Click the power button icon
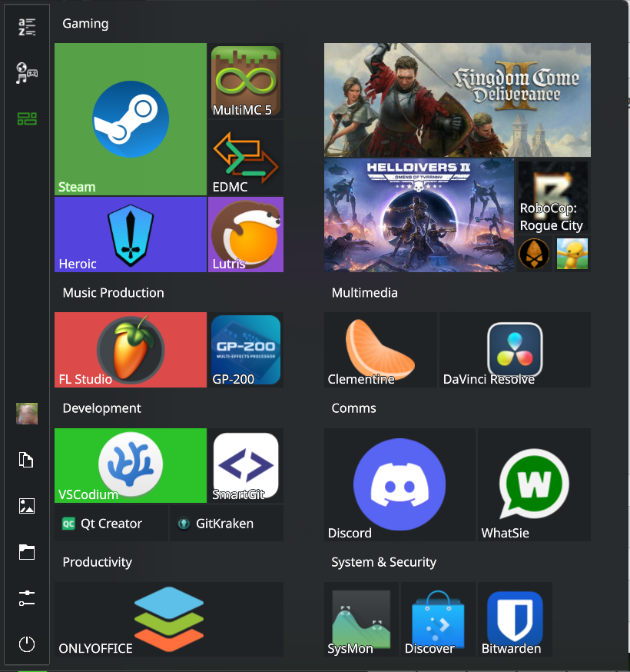Viewport: 630px width, 672px height. coord(27,644)
